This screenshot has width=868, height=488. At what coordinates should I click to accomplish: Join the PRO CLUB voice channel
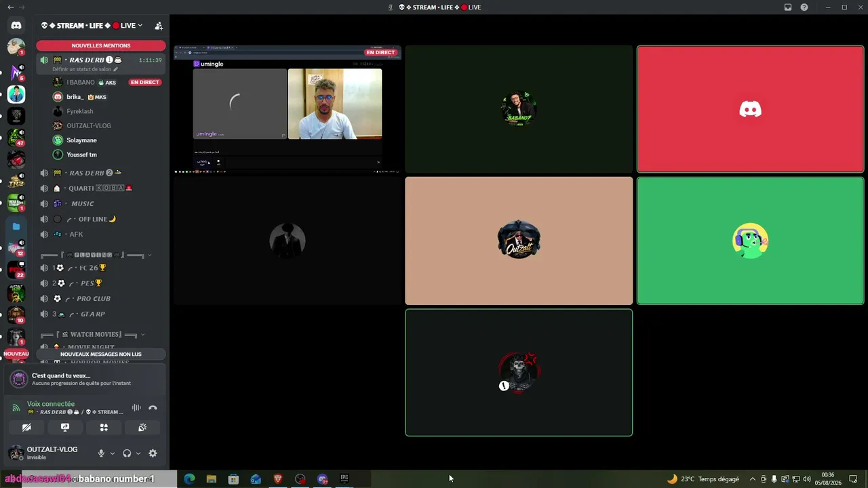(x=101, y=298)
